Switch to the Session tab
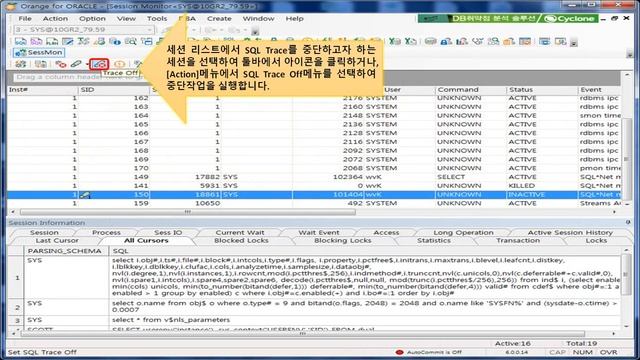The image size is (640, 360). [44, 232]
